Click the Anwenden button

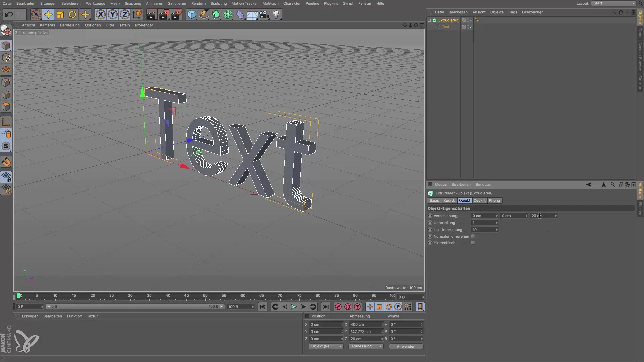406,346
